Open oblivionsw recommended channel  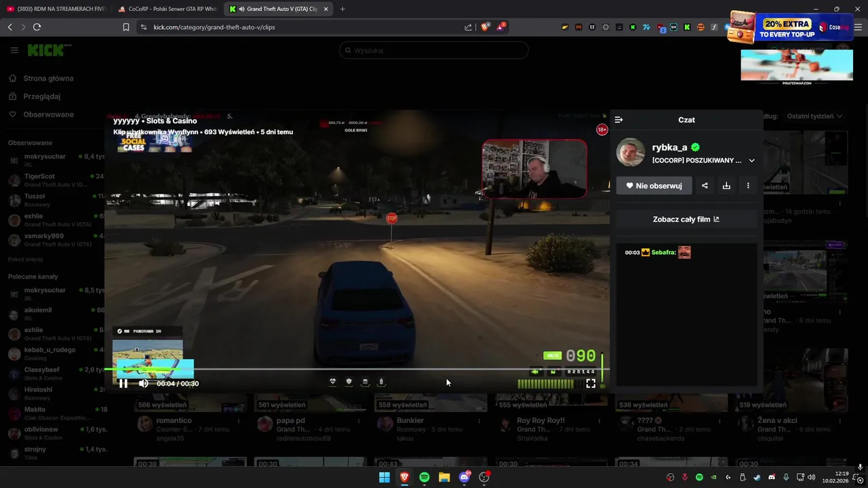tap(54, 433)
